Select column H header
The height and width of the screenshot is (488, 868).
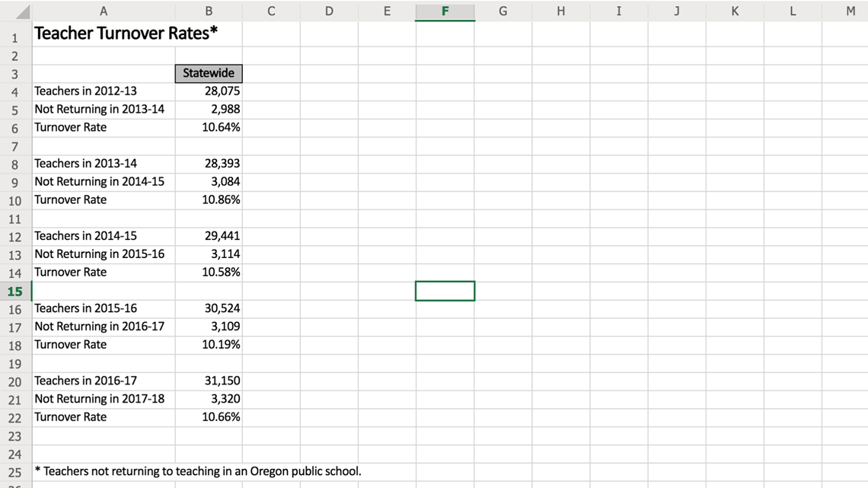point(560,11)
